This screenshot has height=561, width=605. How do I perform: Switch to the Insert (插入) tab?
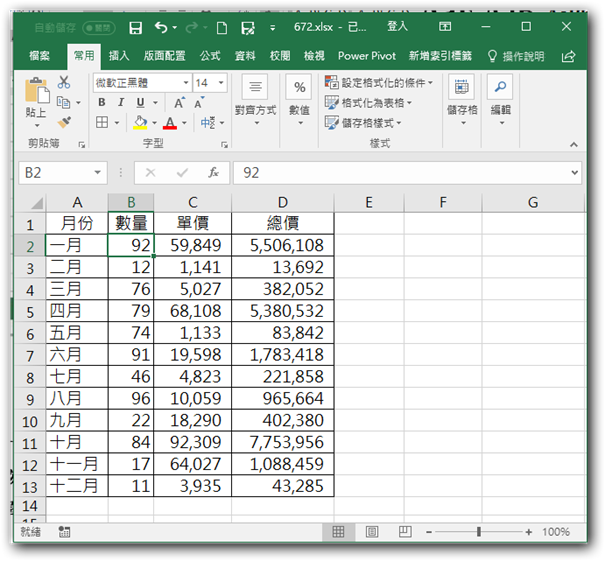(118, 56)
